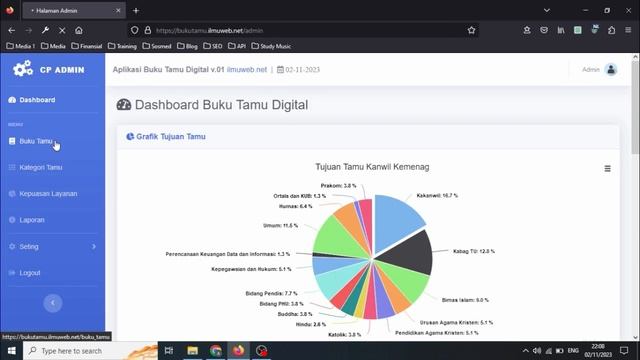The height and width of the screenshot is (360, 640).
Task: Click the Kepegawaian dan Hukum label
Action: pyautogui.click(x=251, y=269)
